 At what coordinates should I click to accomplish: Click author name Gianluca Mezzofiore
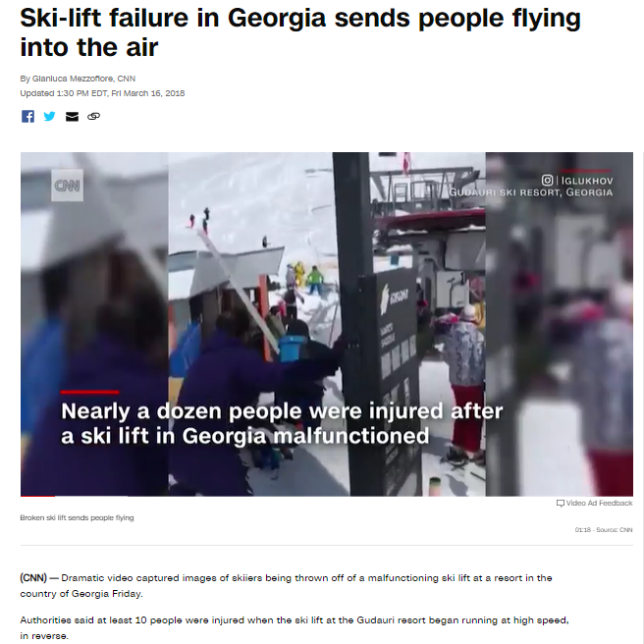tap(73, 79)
